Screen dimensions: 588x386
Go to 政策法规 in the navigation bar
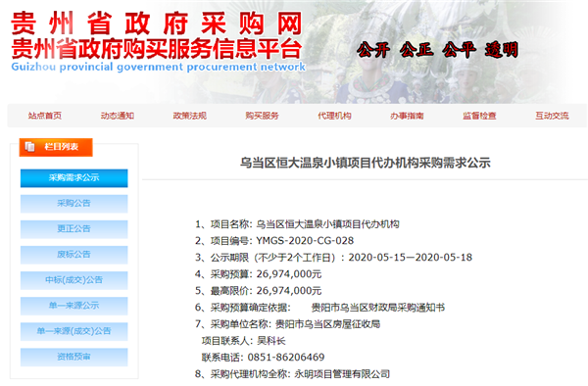point(189,116)
